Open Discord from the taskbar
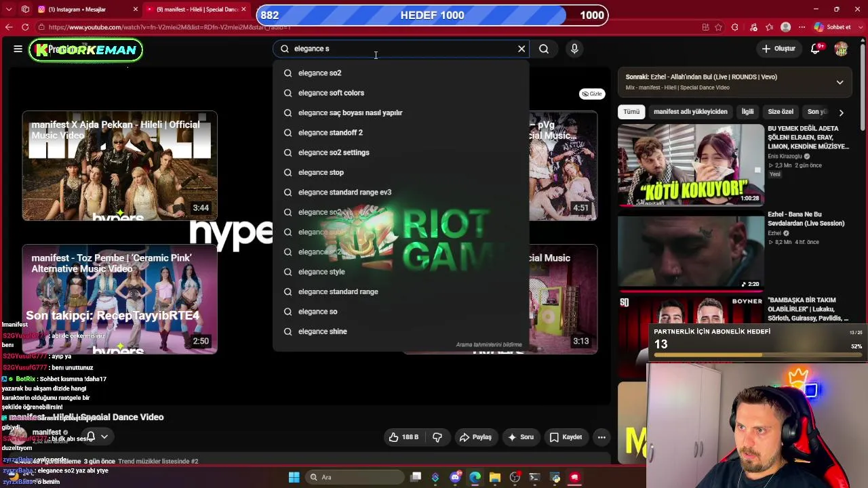The width and height of the screenshot is (868, 488). 455,477
